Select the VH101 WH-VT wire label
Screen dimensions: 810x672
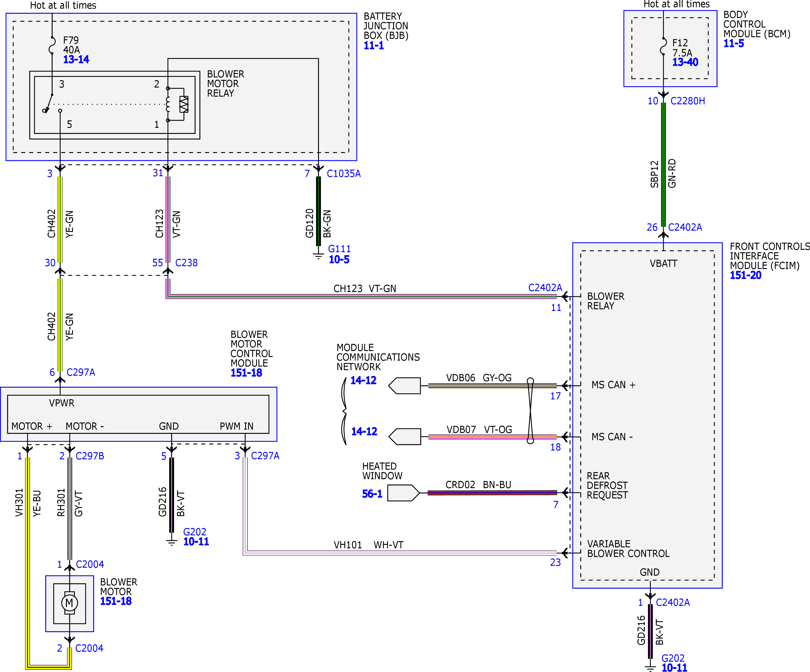(x=368, y=545)
